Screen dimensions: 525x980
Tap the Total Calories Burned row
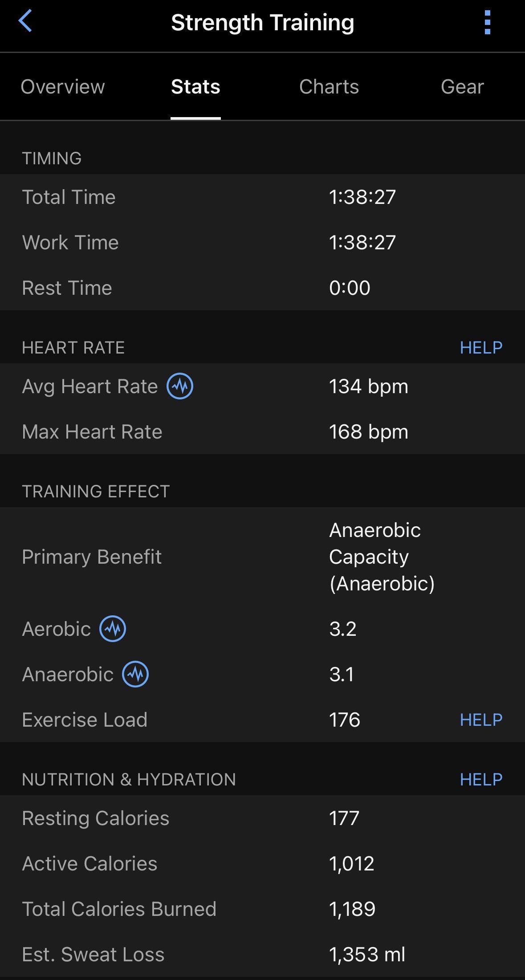(262, 909)
